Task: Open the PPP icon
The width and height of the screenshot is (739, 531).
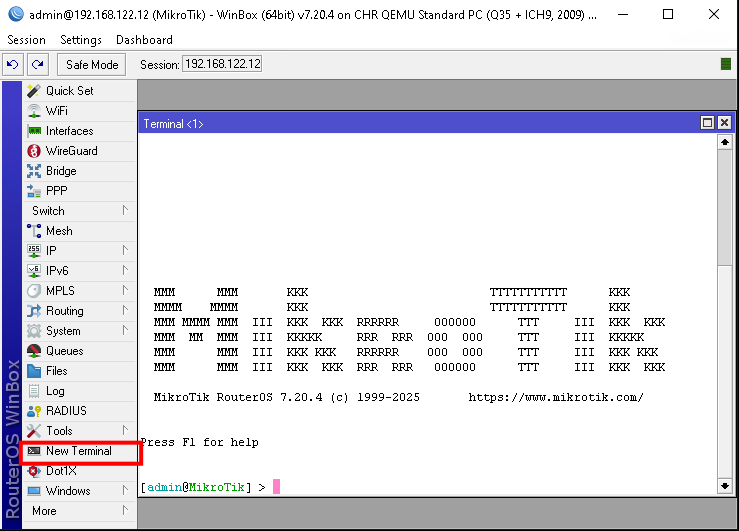Action: [34, 191]
